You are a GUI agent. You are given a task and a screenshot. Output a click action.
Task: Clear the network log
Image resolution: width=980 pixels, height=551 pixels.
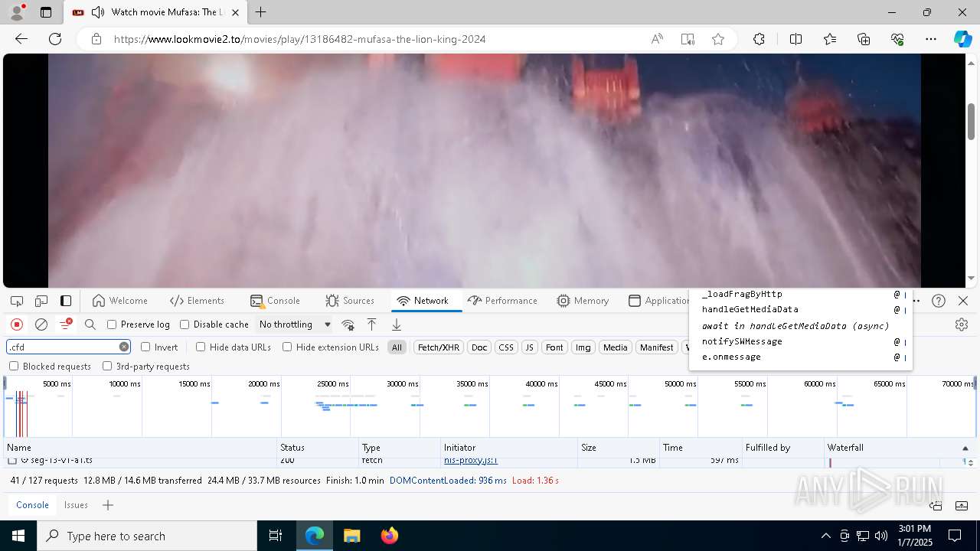(41, 324)
